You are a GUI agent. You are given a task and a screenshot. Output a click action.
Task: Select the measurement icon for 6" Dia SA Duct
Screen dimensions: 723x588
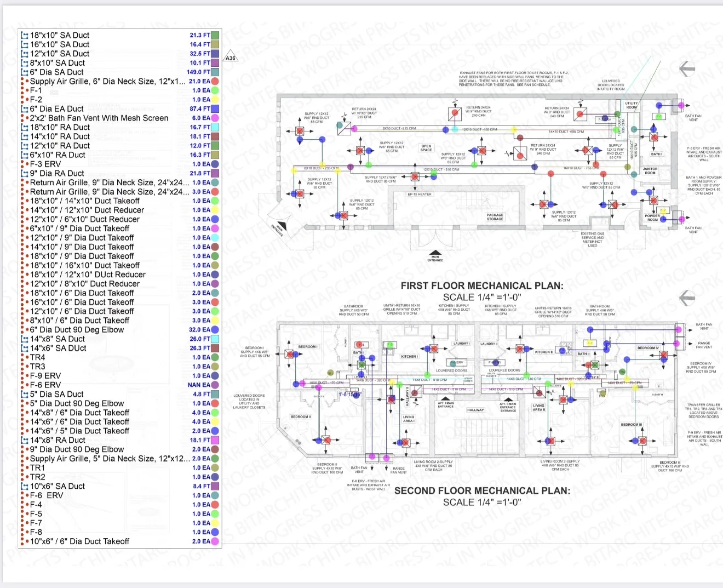point(24,72)
